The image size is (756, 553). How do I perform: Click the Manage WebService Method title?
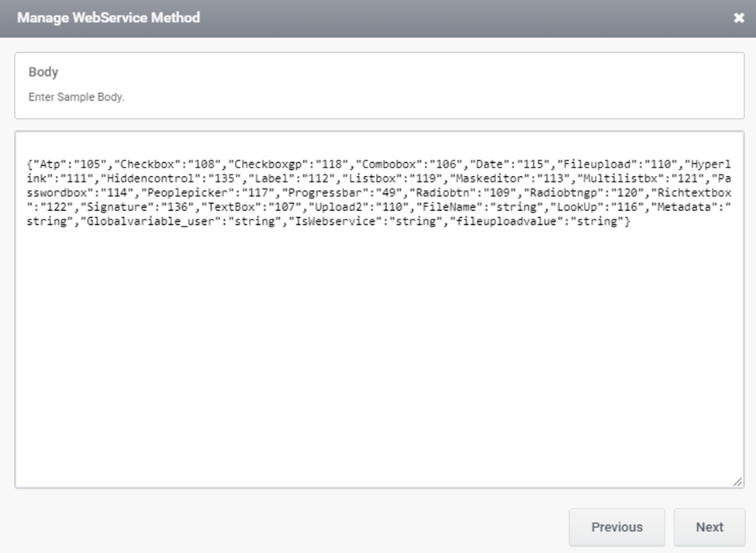[x=109, y=18]
